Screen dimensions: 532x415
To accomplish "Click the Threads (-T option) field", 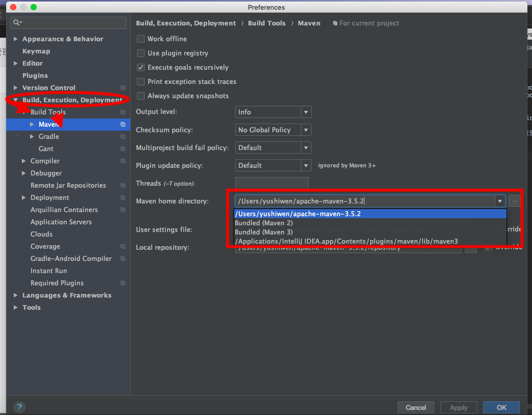I will point(271,183).
